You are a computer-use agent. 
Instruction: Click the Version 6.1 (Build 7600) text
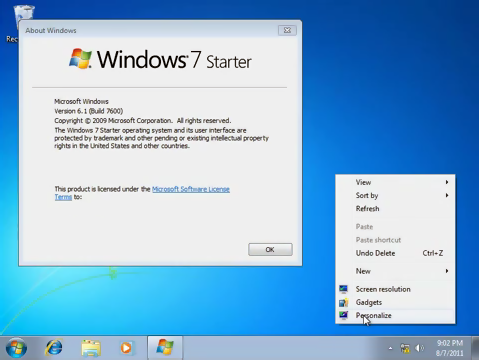[89, 111]
